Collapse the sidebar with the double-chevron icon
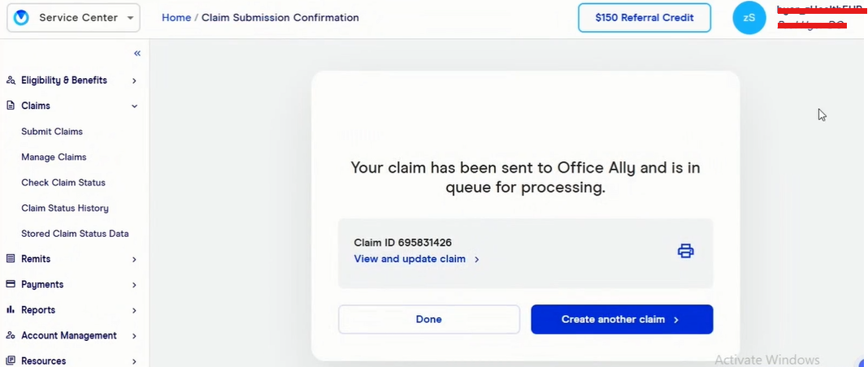The image size is (868, 367). coord(137,54)
